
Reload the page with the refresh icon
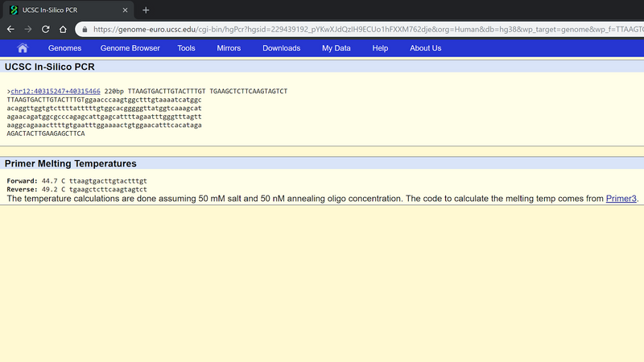46,29
